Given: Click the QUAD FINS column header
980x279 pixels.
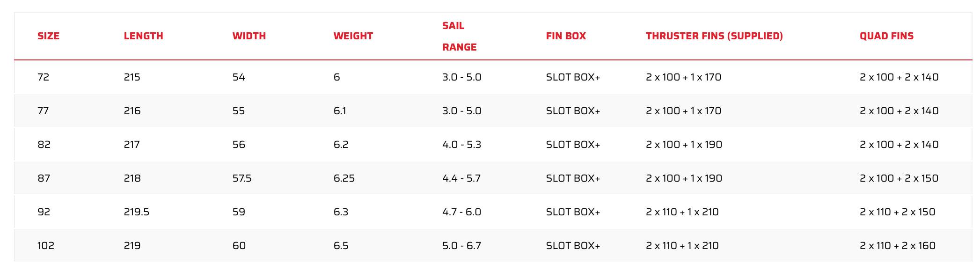Looking at the screenshot, I should click(886, 36).
